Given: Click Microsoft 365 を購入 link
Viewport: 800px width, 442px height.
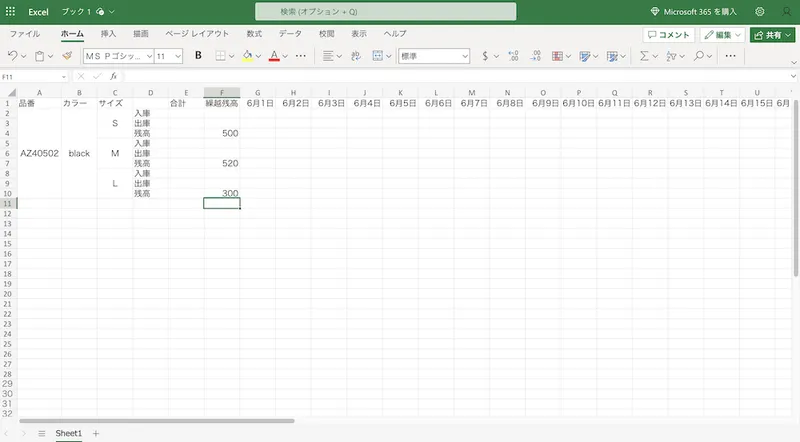Looking at the screenshot, I should pyautogui.click(x=694, y=11).
